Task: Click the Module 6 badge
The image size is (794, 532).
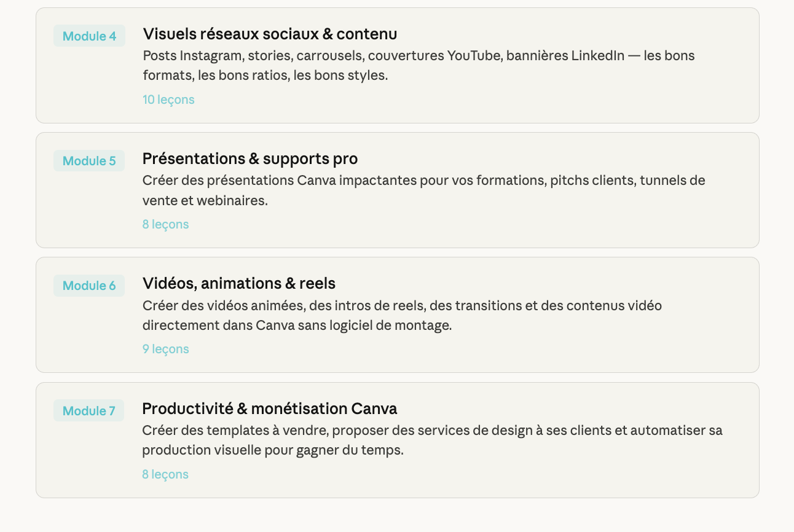Action: point(89,286)
